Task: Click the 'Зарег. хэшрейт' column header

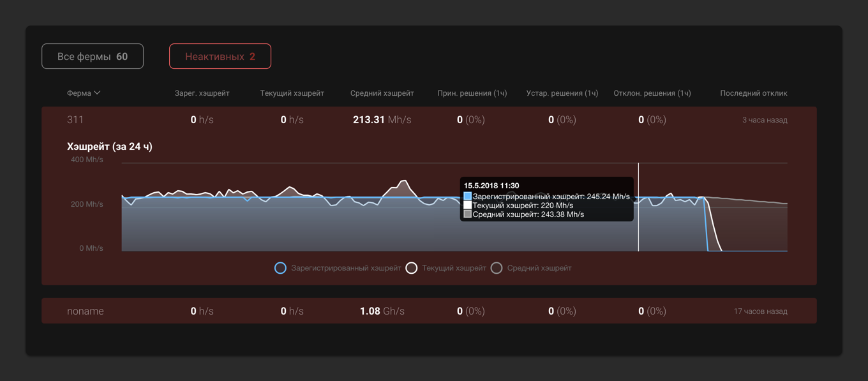Action: [x=202, y=93]
